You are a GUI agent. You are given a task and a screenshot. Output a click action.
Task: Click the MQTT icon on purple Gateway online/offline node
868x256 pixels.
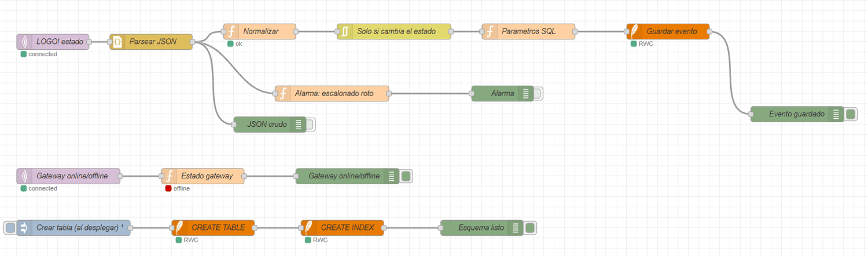click(x=24, y=176)
